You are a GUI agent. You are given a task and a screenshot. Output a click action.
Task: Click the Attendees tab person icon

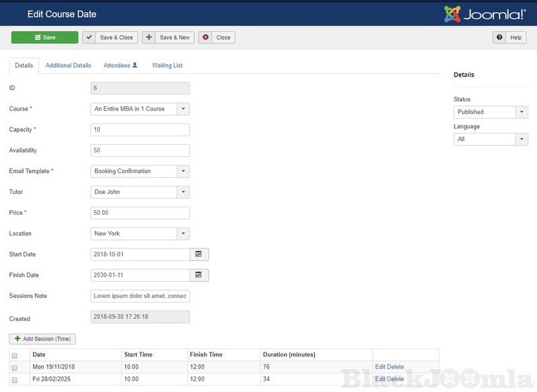click(x=135, y=65)
